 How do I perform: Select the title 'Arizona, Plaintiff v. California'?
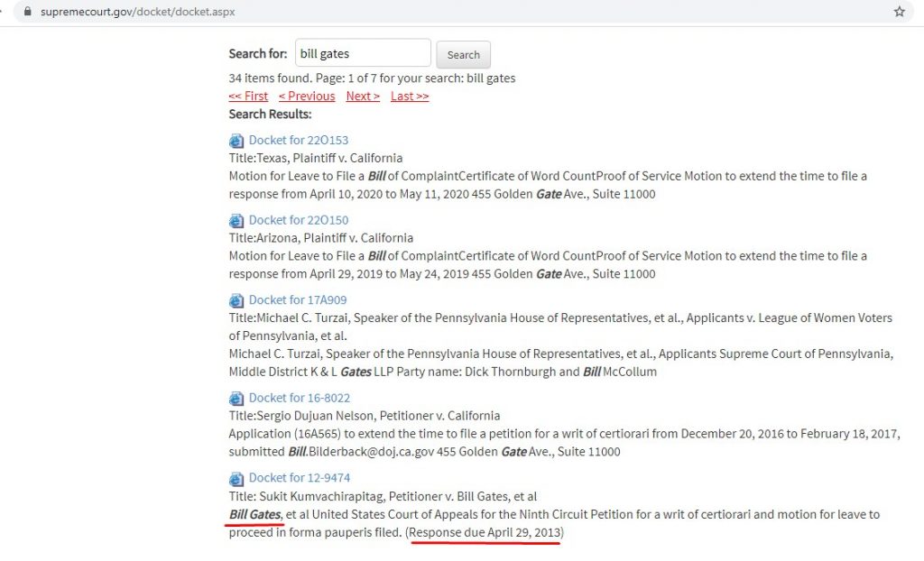[335, 238]
